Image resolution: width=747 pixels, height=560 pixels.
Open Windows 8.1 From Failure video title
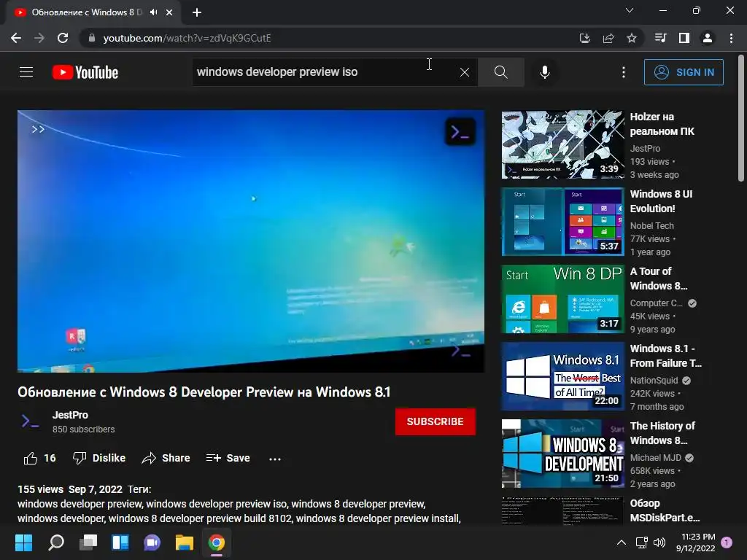665,356
